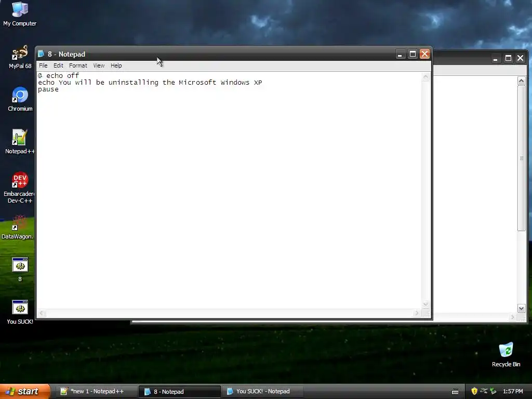Click the taskbar clock showing 1:57 PM
The image size is (532, 399).
tap(513, 391)
